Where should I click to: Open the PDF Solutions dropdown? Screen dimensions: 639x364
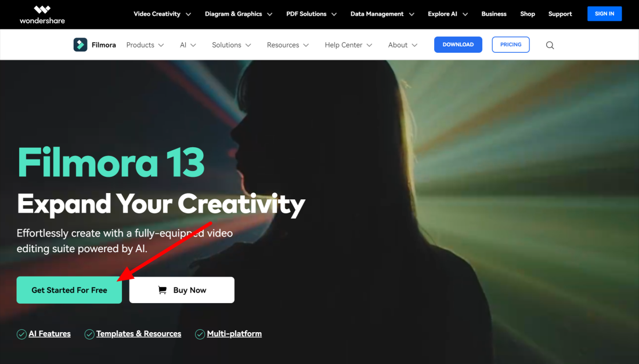(x=311, y=14)
